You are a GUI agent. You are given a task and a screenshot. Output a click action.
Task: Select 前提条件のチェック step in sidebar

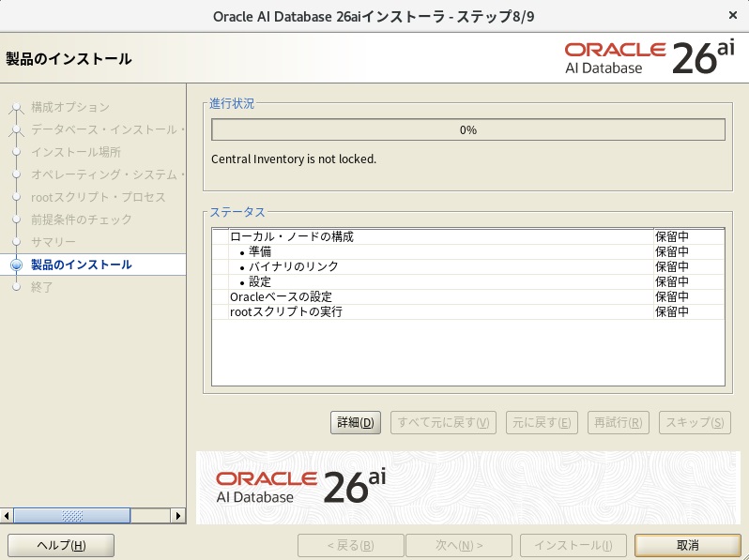tap(82, 219)
